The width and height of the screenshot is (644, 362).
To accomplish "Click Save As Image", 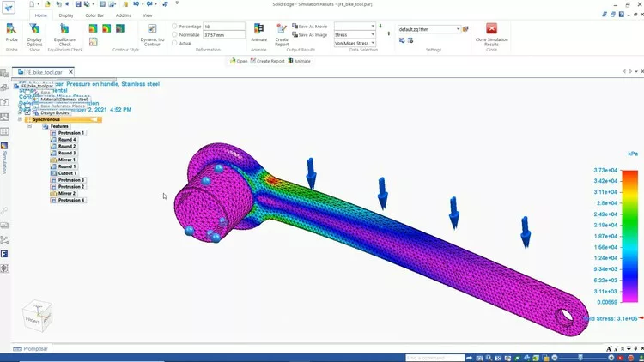I will (310, 35).
